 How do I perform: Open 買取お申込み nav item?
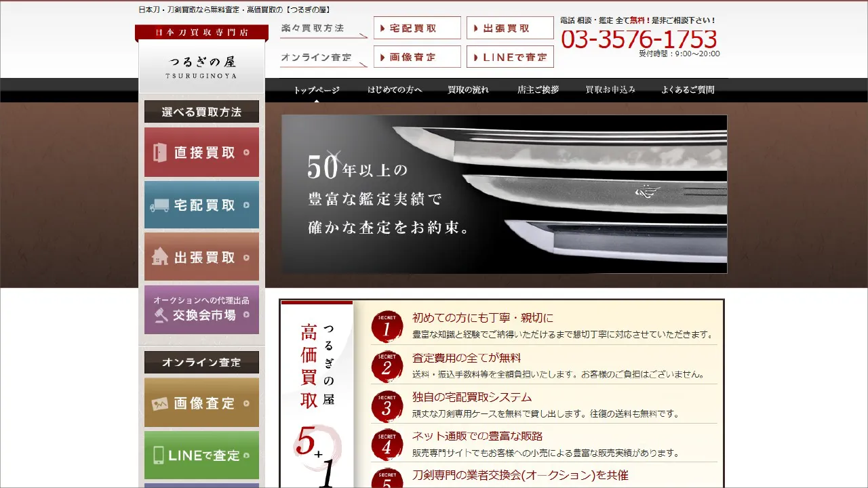tap(610, 90)
